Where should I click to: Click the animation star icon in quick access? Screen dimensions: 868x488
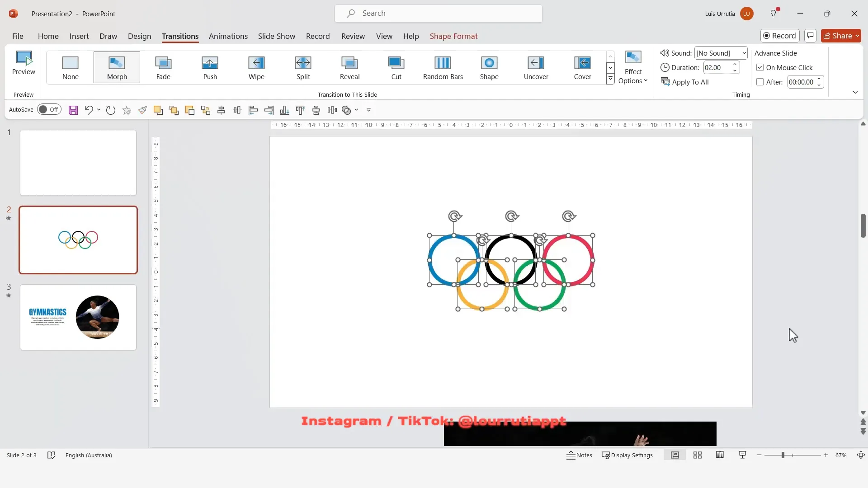(127, 110)
